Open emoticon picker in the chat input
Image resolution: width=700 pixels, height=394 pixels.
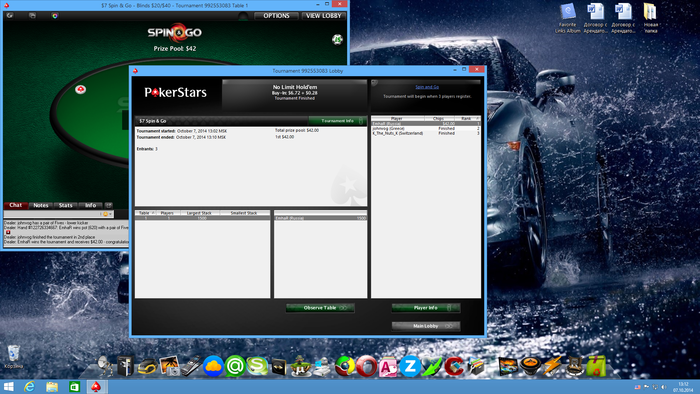106,214
